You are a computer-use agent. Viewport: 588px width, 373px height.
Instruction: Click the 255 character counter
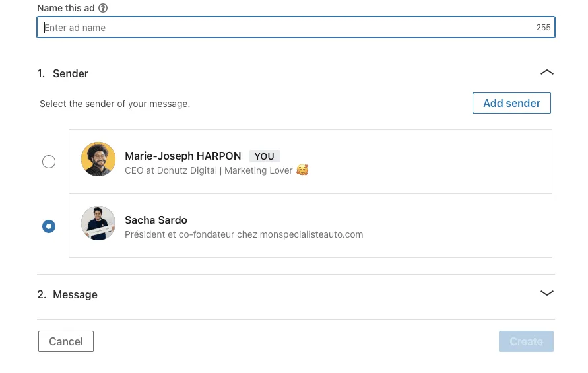pos(543,27)
